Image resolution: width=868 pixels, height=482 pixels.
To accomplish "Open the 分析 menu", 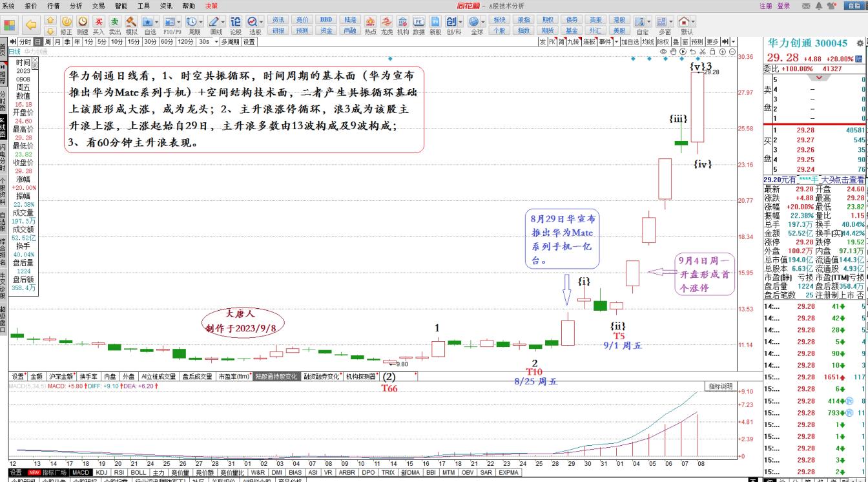I will pyautogui.click(x=76, y=6).
